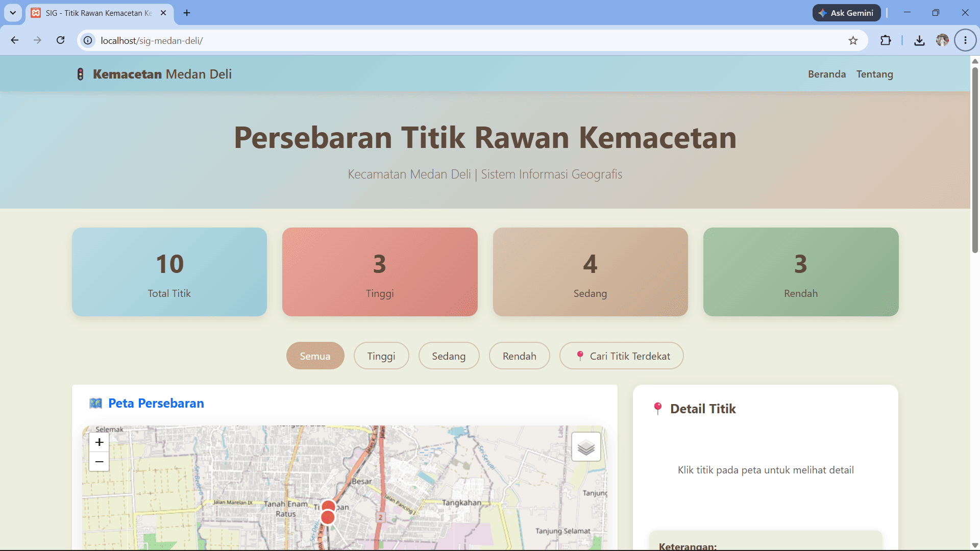This screenshot has height=551, width=980.
Task: Select the SIG - Titik Rawan Kemacetan browser tab
Action: point(100,13)
